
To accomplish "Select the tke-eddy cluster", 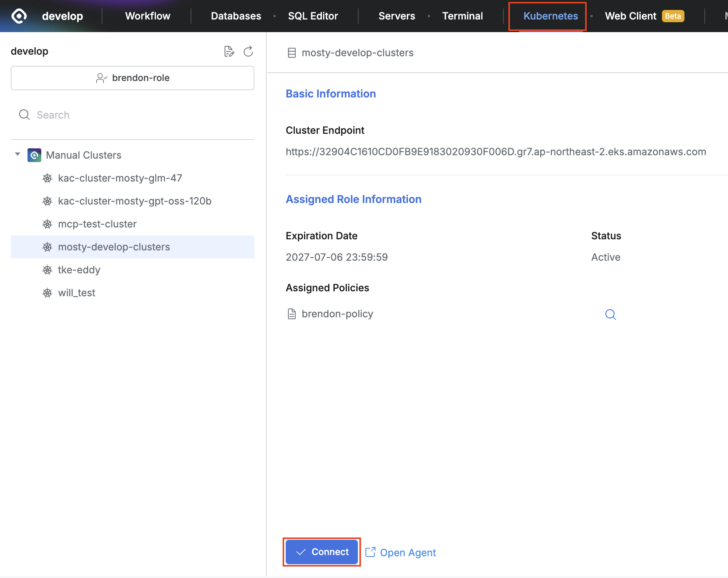I will pyautogui.click(x=133, y=270).
